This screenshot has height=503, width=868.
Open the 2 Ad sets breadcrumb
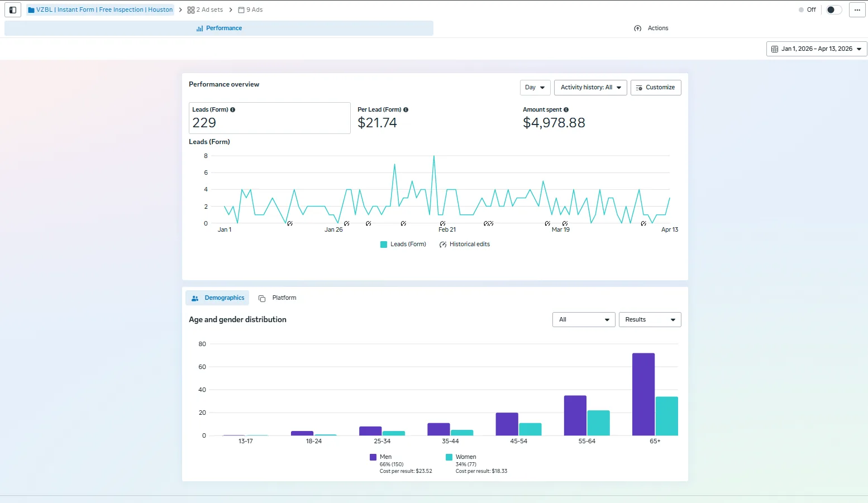[x=205, y=9]
